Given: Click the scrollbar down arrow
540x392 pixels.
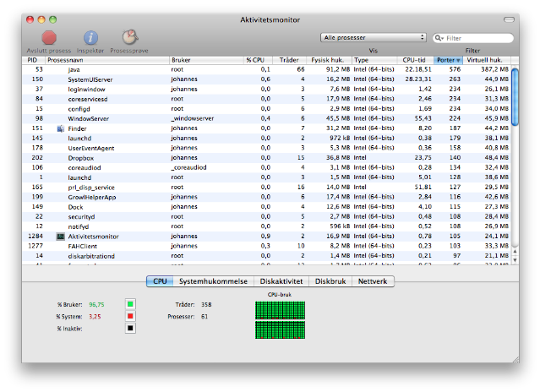Looking at the screenshot, I should coord(515,260).
